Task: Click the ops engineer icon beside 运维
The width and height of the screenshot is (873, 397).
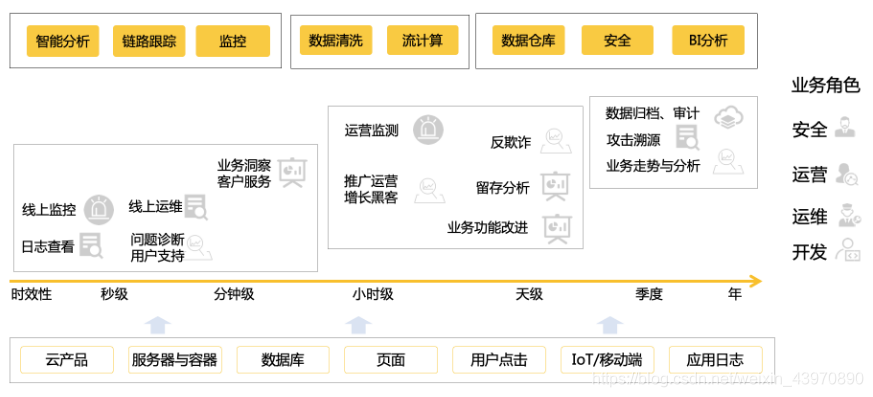Action: click(x=850, y=215)
